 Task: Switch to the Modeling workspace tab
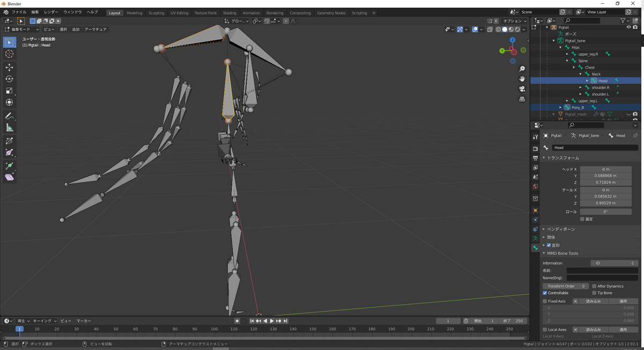click(x=135, y=13)
